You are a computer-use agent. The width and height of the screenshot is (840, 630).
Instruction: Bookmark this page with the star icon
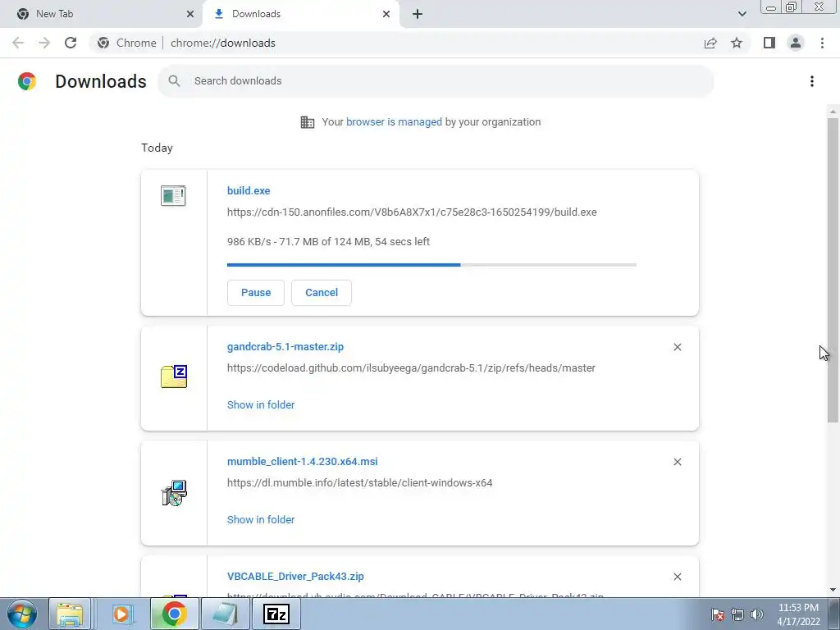737,43
